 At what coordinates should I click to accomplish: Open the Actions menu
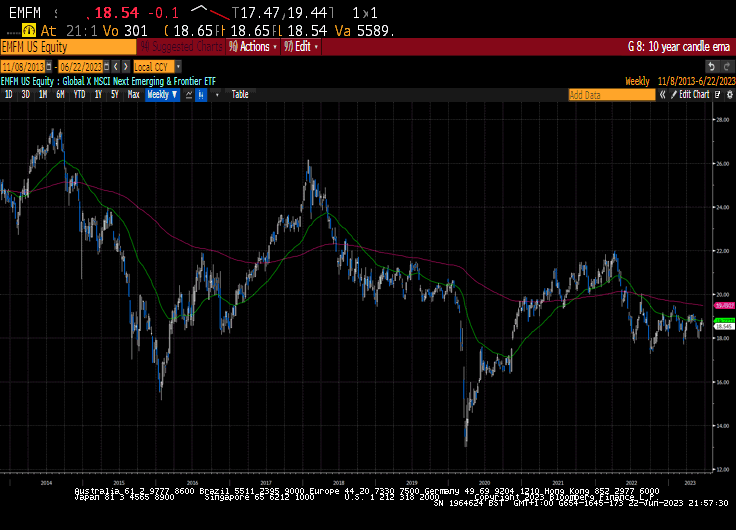pos(252,47)
